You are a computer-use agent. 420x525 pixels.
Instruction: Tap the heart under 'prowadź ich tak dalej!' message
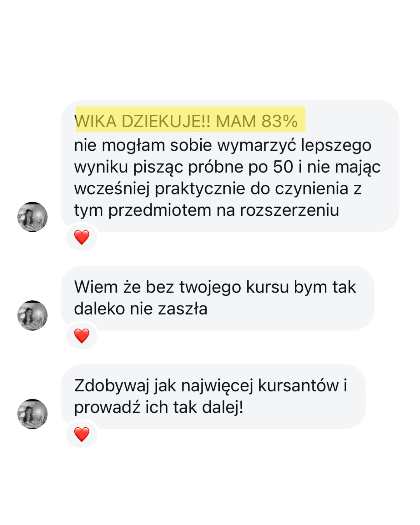(x=82, y=434)
